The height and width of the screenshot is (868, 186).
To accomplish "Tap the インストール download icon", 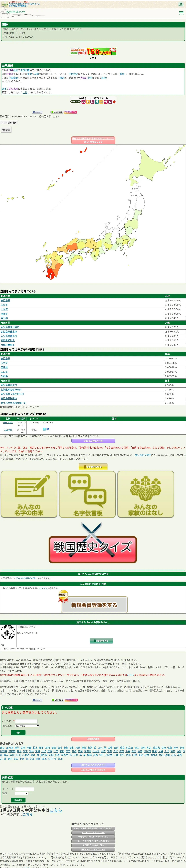I will [181, 4].
